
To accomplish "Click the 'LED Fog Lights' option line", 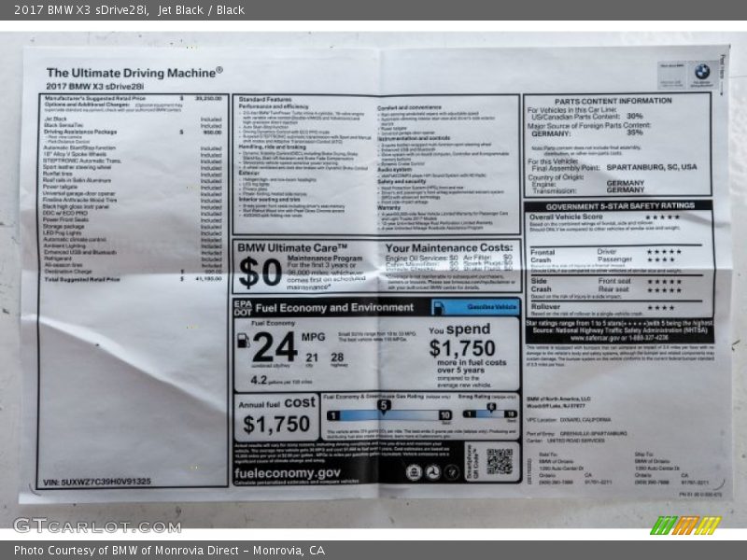I will coord(133,232).
